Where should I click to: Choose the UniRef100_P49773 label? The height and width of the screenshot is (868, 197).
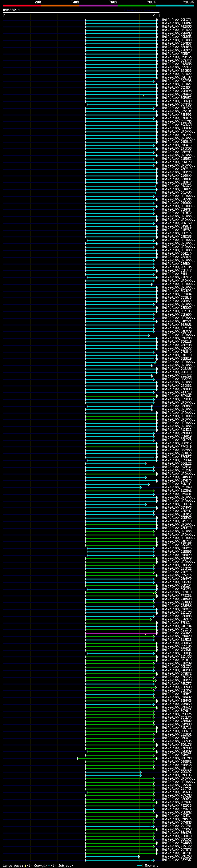pyautogui.click(x=176, y=521)
